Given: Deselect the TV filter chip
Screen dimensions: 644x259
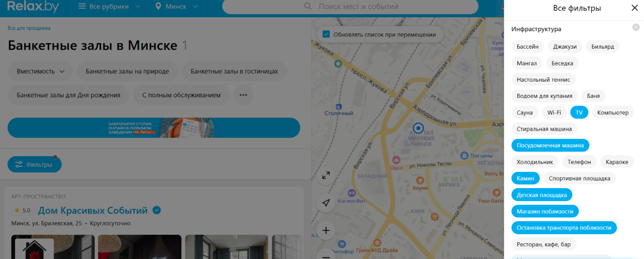Looking at the screenshot, I should coord(579,113).
